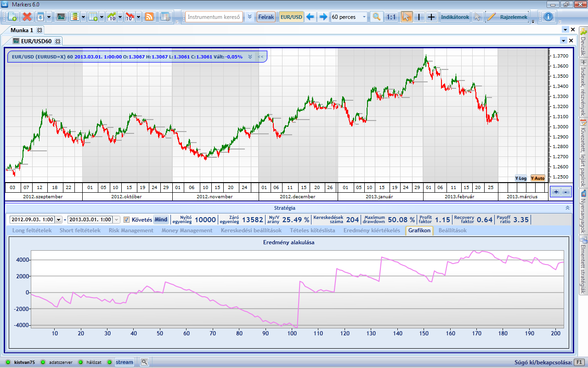Click the download/import toolbar icon

pos(40,17)
